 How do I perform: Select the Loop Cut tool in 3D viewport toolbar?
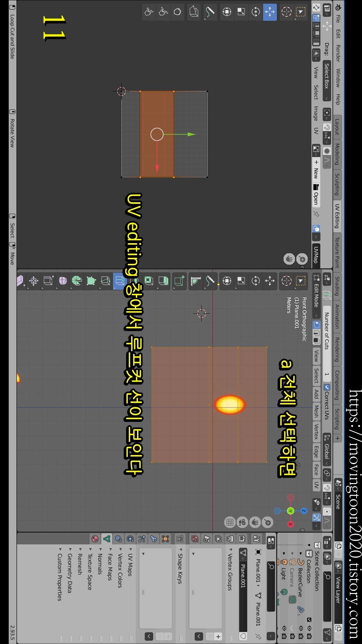click(120, 281)
